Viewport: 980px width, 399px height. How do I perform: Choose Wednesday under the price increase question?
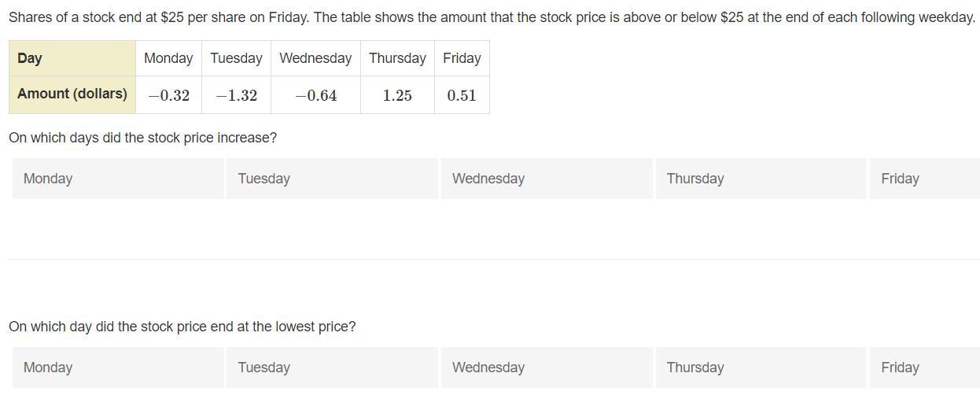547,179
